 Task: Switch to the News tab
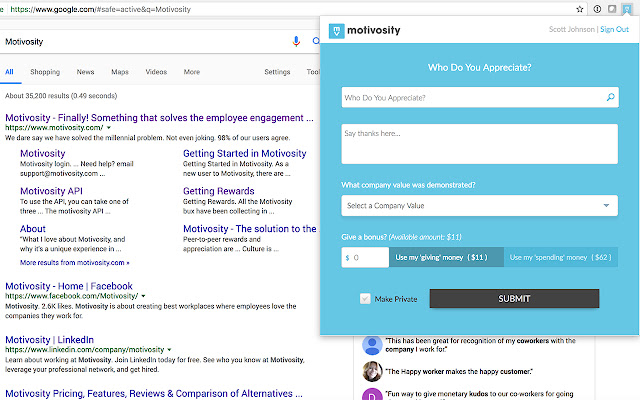click(x=85, y=72)
